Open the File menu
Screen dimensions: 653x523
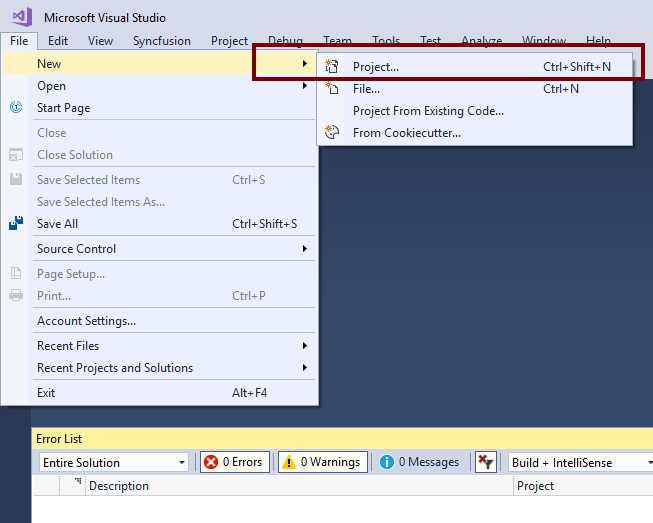tap(19, 41)
